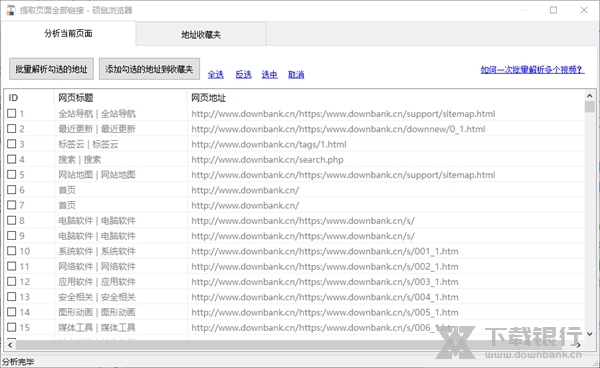The height and width of the screenshot is (368, 600).
Task: Click the horizontal scrollbar left arrow
Action: [x=10, y=345]
